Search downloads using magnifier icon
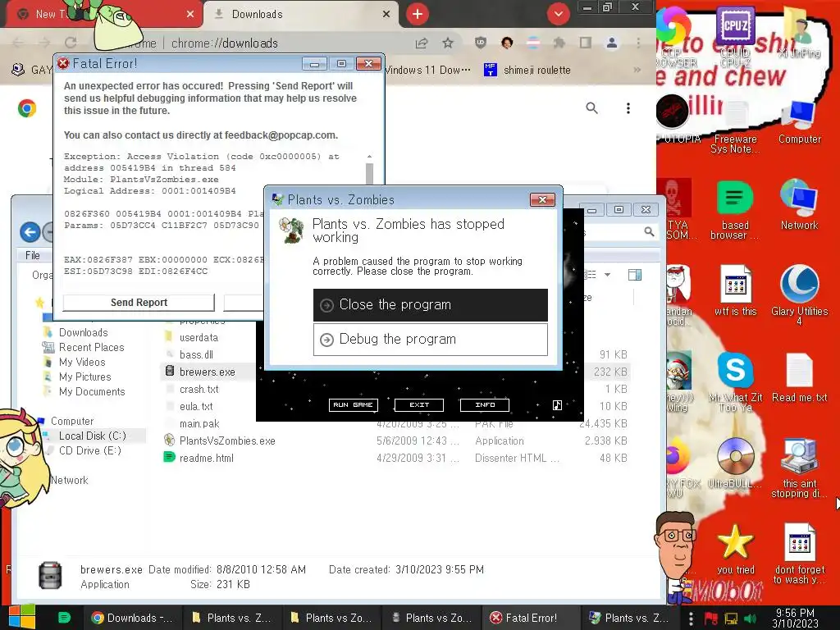The height and width of the screenshot is (630, 840). 591,108
